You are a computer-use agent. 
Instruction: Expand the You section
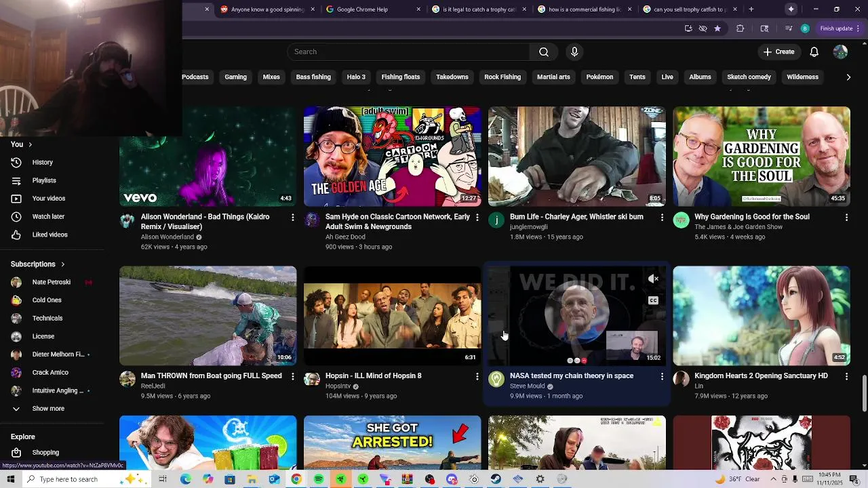point(22,144)
